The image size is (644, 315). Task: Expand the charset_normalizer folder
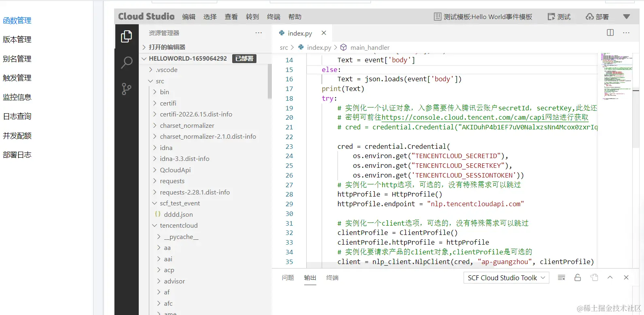click(x=203, y=125)
